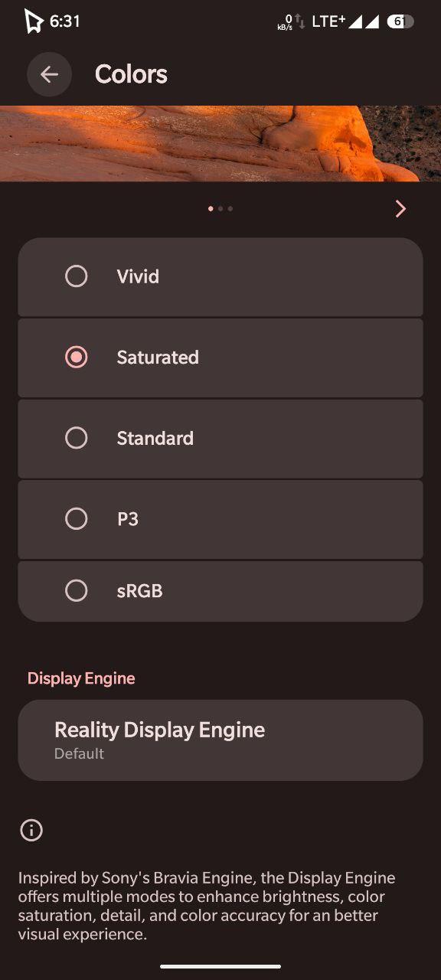The height and width of the screenshot is (980, 441).
Task: Open the Reality Display Engine setting
Action: tap(220, 740)
